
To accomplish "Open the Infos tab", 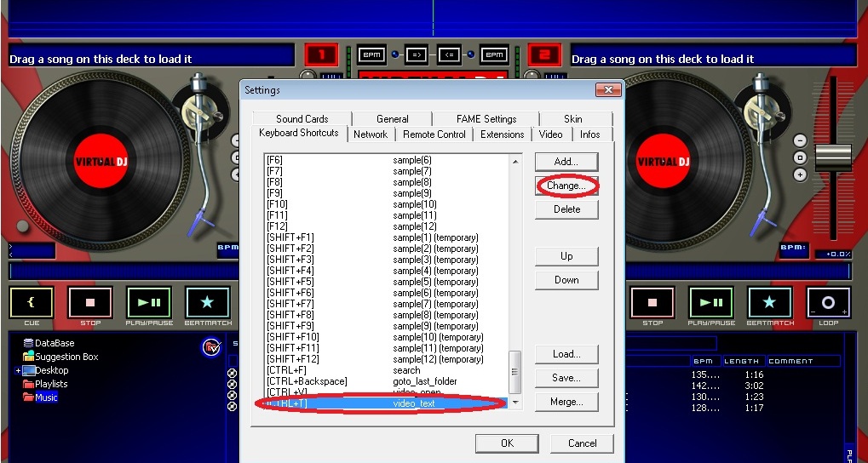I will (590, 134).
